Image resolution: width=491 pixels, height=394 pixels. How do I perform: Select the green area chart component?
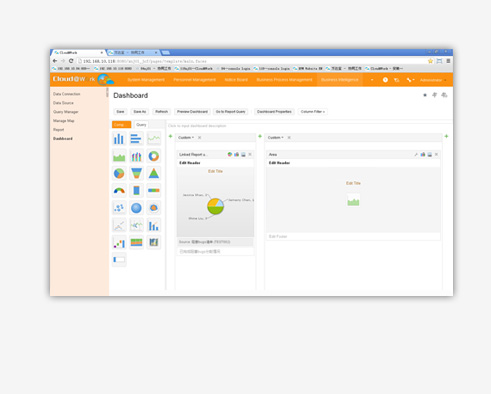119,156
